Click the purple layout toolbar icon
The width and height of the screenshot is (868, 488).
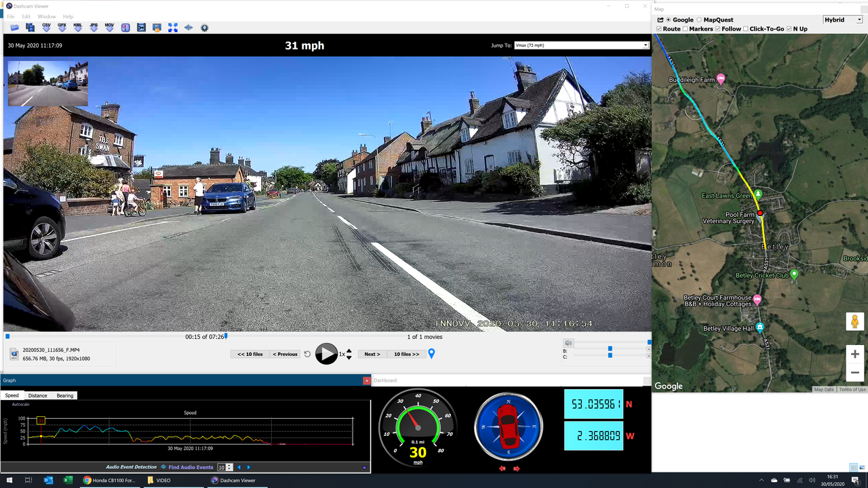[125, 28]
